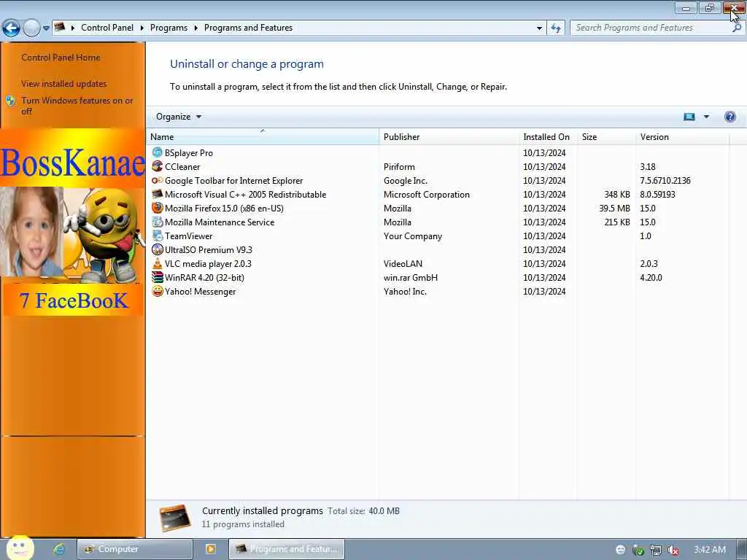Select the Microsoft Visual C++ 2005 icon

158,194
